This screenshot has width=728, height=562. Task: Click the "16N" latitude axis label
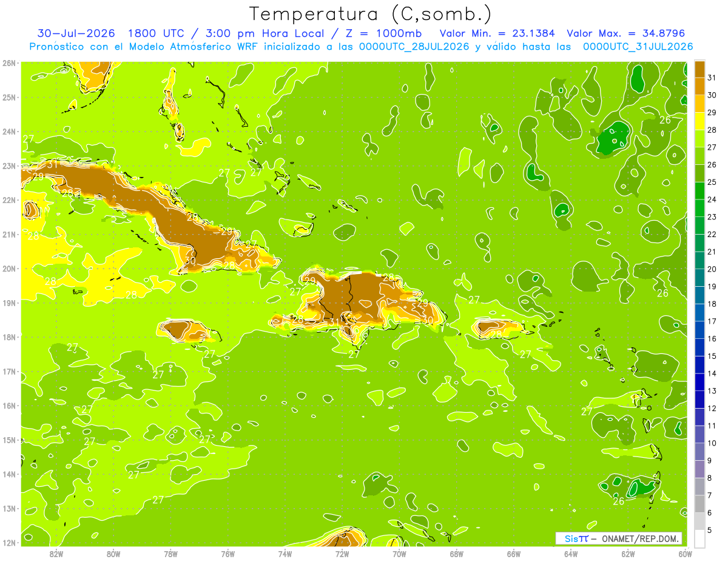[x=8, y=406]
